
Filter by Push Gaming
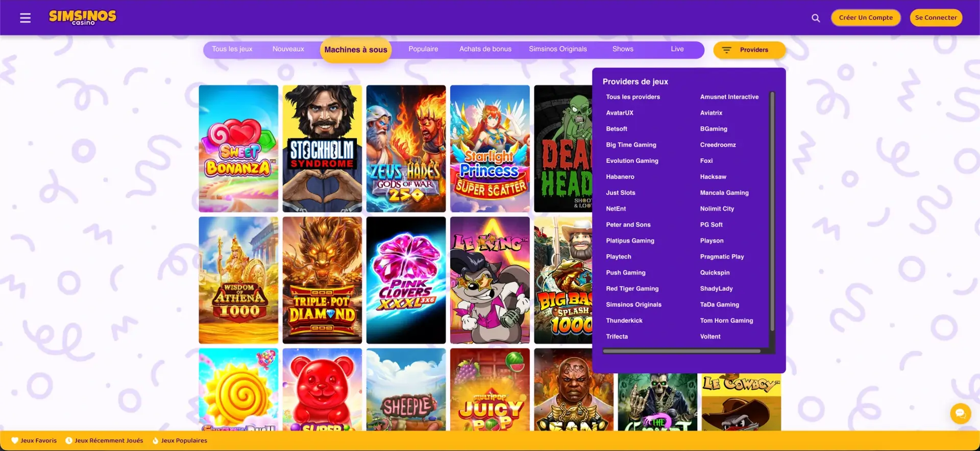[626, 273]
